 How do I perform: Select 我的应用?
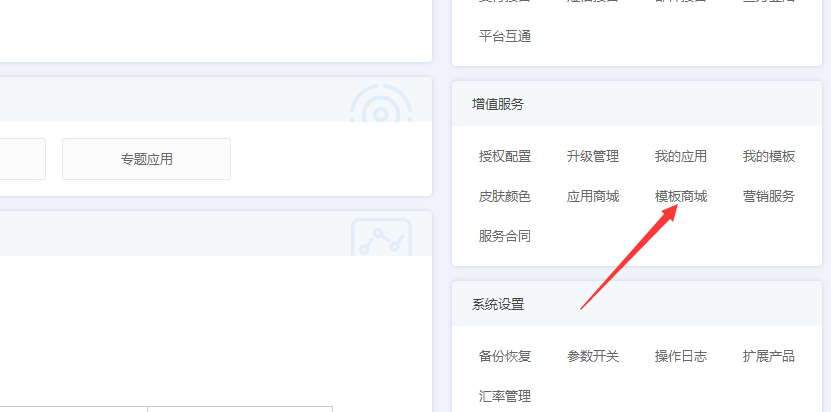[x=681, y=156]
